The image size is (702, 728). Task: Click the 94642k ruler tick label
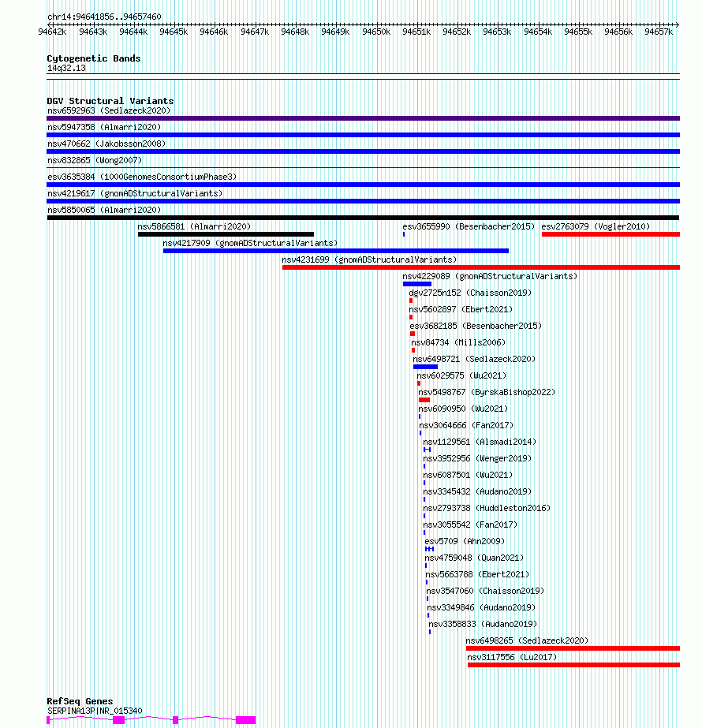point(52,32)
